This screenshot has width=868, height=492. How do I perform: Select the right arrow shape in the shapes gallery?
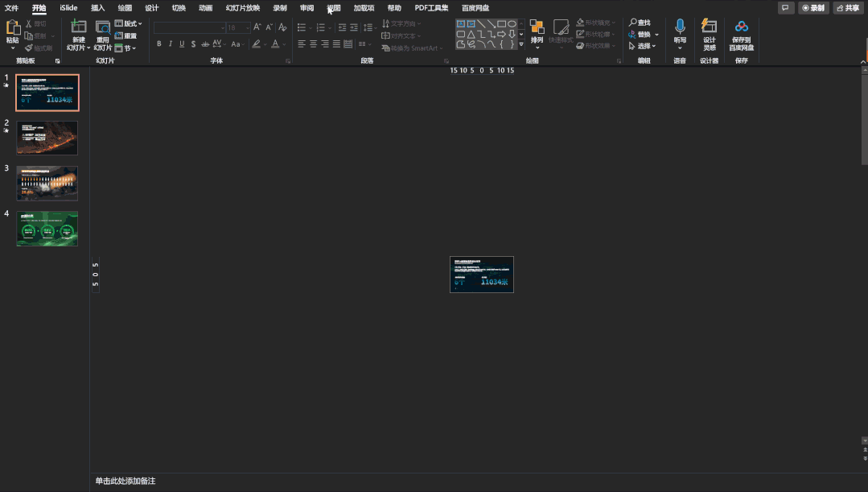(x=501, y=35)
